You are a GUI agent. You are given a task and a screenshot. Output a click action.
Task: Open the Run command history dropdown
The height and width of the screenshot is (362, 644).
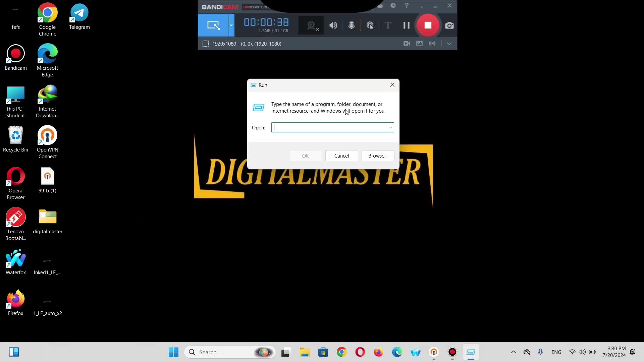pos(390,127)
